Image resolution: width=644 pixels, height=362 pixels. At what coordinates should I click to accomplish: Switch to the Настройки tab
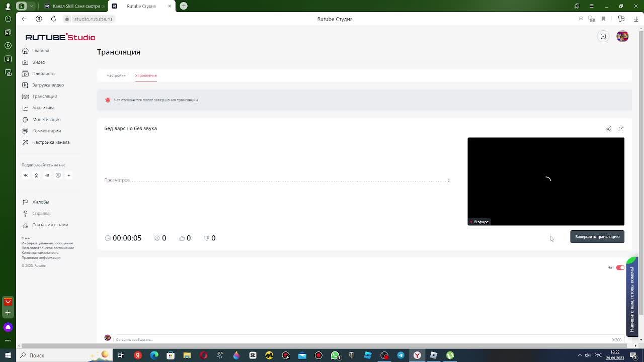[116, 75]
